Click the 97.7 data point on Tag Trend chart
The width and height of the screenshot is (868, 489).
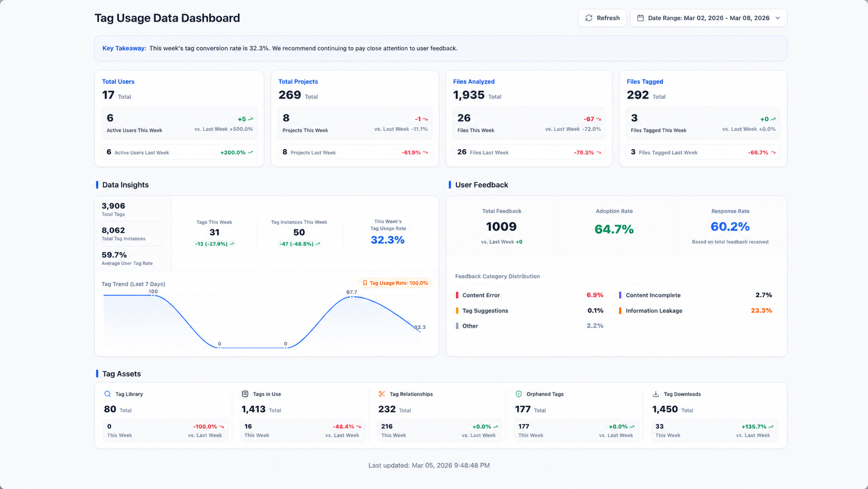pos(352,297)
